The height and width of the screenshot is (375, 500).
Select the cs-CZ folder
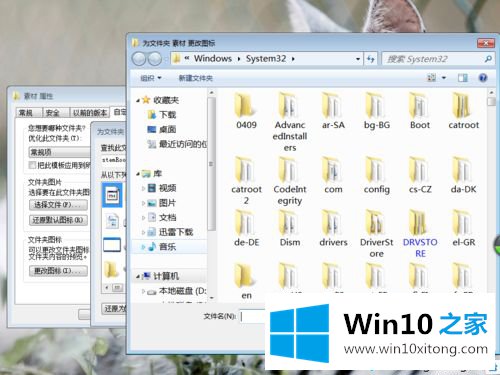point(420,175)
